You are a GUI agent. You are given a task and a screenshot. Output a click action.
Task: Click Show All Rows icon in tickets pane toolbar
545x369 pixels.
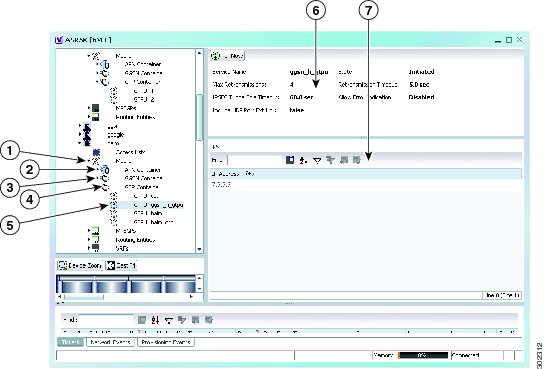[x=195, y=320]
